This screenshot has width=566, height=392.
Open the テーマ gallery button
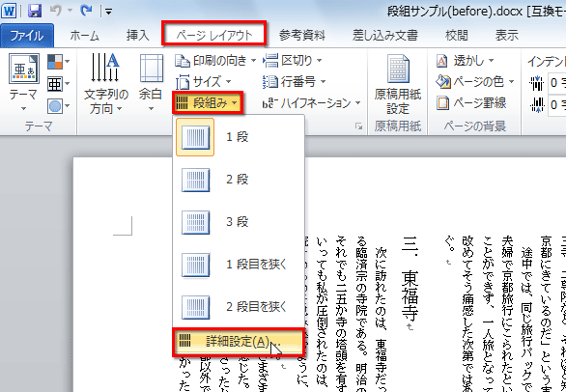click(x=23, y=82)
